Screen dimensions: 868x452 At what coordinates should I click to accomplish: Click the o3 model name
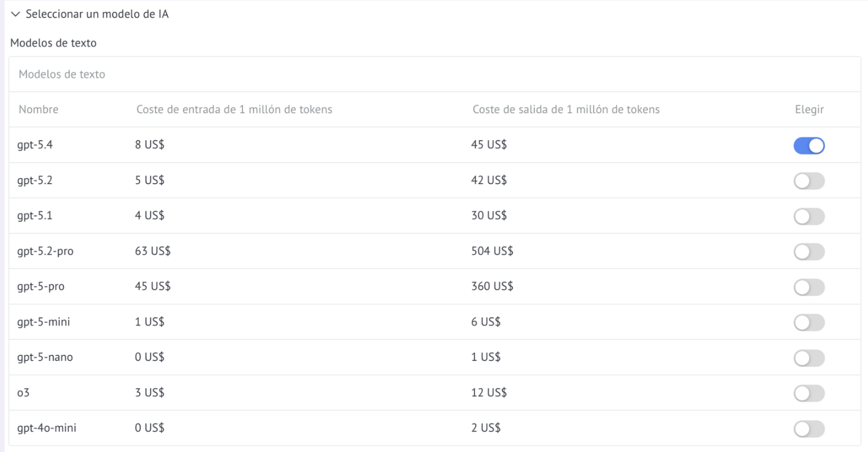pos(23,392)
